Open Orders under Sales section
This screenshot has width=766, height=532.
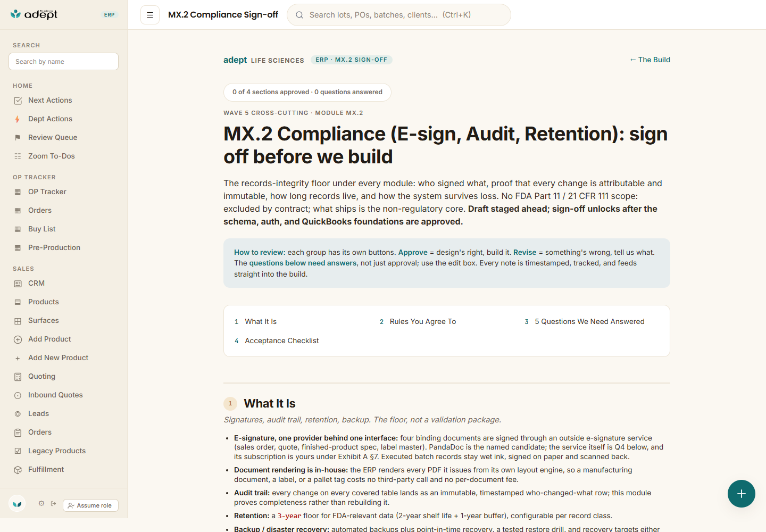click(x=64, y=432)
